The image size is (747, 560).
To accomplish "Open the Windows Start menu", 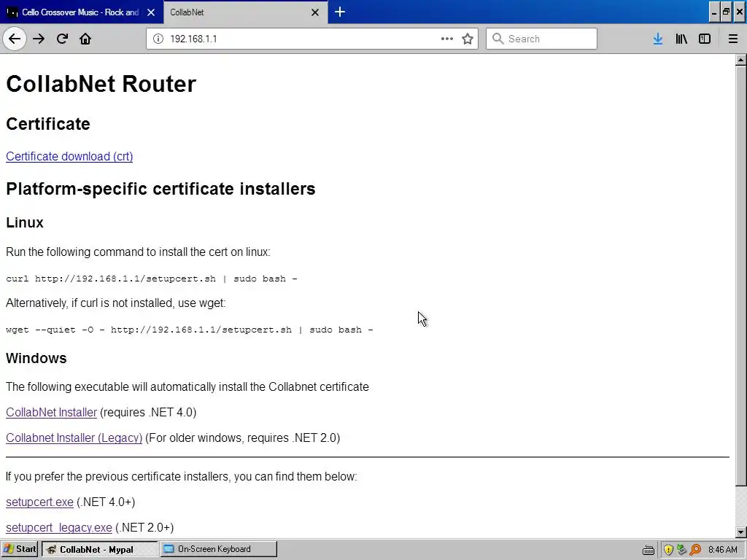I will (20, 549).
